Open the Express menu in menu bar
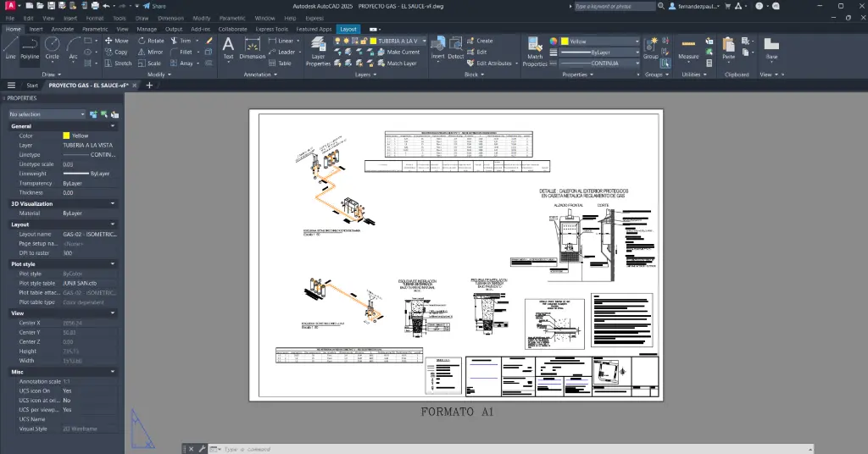868x454 pixels. [x=314, y=17]
